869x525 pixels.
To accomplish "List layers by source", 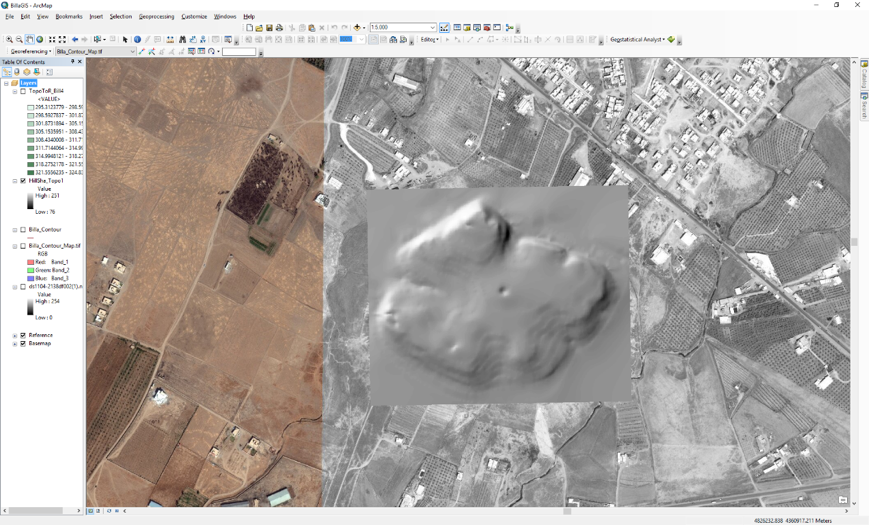I will [17, 72].
